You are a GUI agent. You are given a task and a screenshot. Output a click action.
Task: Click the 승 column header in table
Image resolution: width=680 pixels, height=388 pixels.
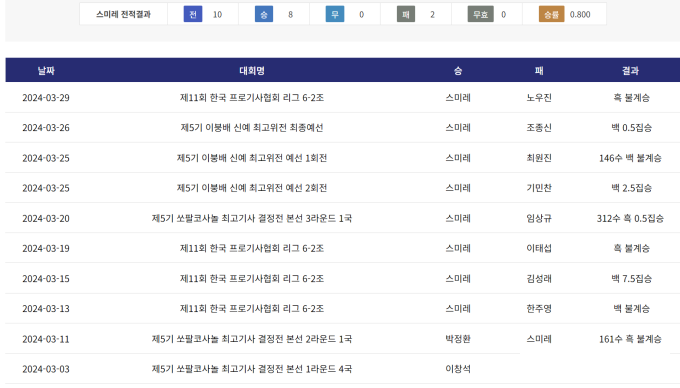[x=458, y=70]
